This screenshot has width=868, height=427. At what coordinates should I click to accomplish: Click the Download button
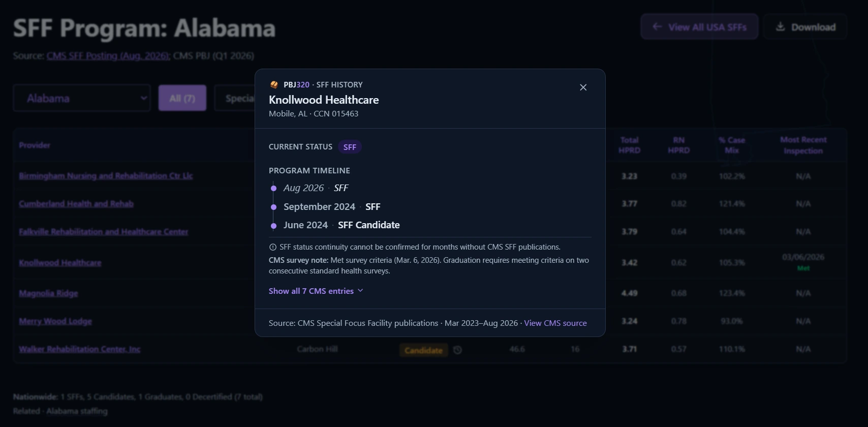[805, 27]
